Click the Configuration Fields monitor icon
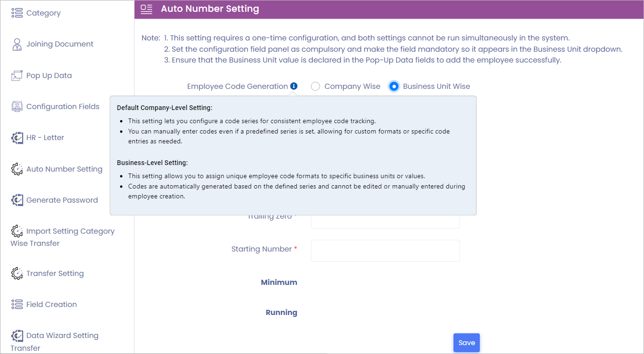This screenshot has width=644, height=354. [x=17, y=107]
